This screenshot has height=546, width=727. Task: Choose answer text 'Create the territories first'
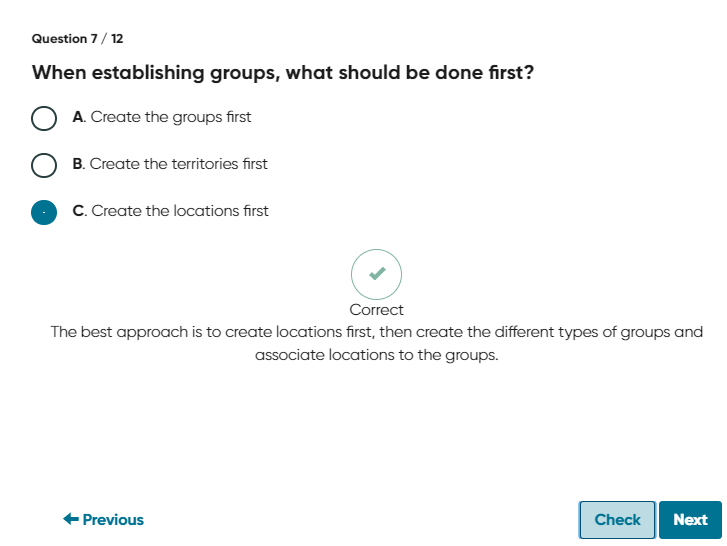click(x=179, y=164)
